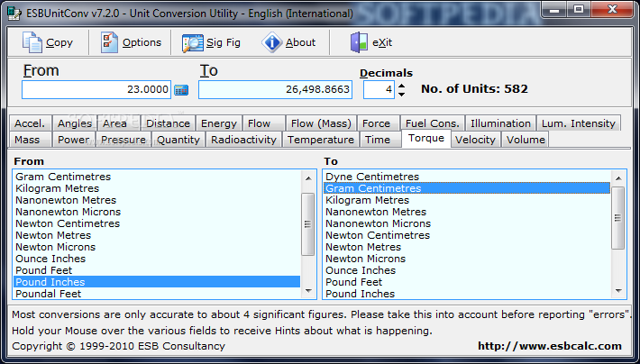640x364 pixels.
Task: Click the application icon in title bar
Action: (x=14, y=14)
